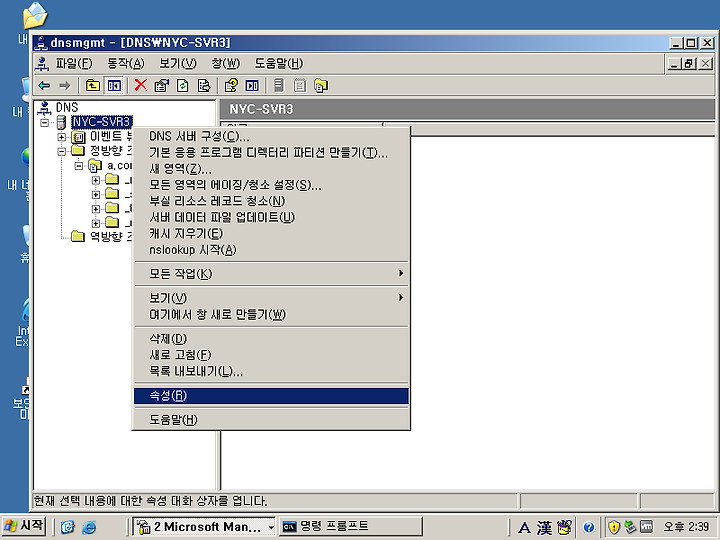The width and height of the screenshot is (720, 540).
Task: Select the DNS root node in the tree
Action: point(67,107)
